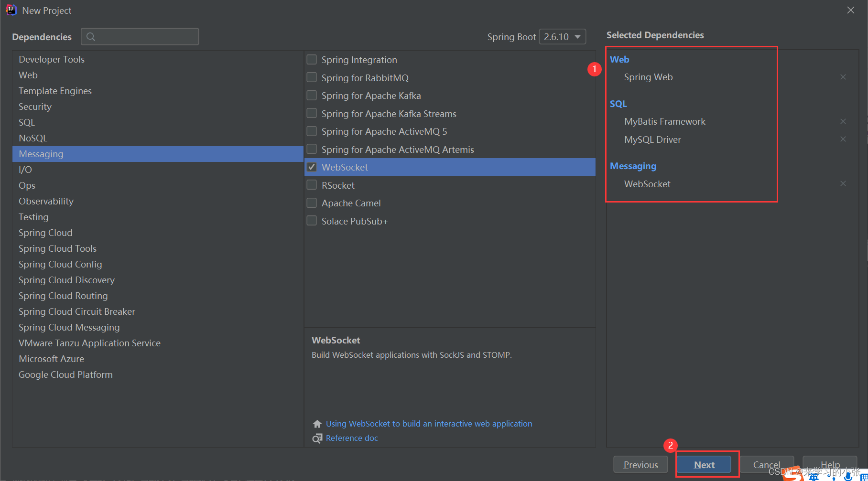Image resolution: width=868 pixels, height=481 pixels.
Task: Choose Spring Cloud Messaging
Action: point(158,327)
